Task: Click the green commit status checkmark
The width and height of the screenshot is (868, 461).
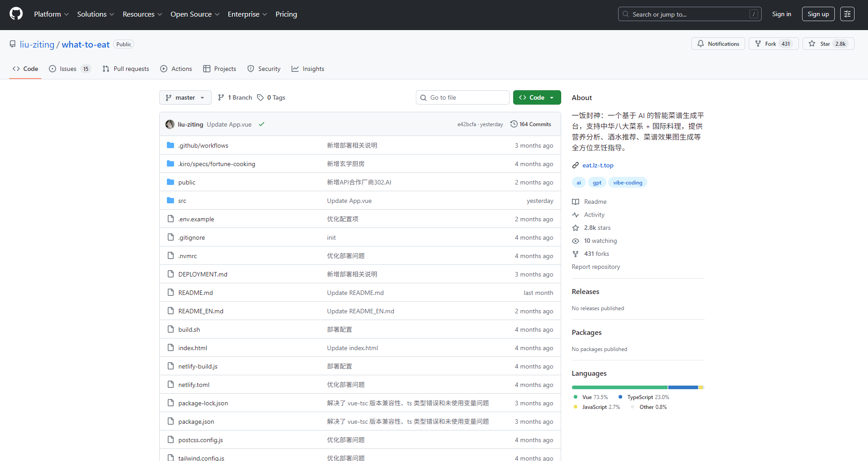Action: point(262,124)
